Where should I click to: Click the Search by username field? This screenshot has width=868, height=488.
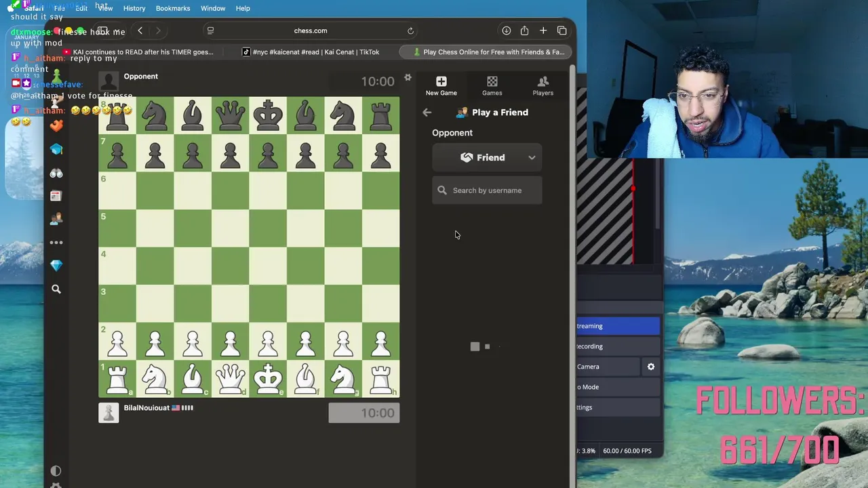pyautogui.click(x=487, y=190)
